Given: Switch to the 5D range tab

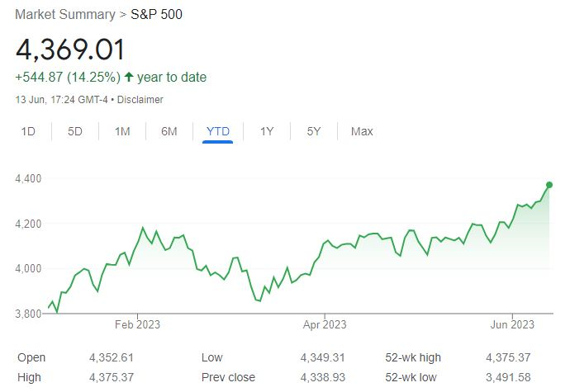Looking at the screenshot, I should tap(75, 131).
